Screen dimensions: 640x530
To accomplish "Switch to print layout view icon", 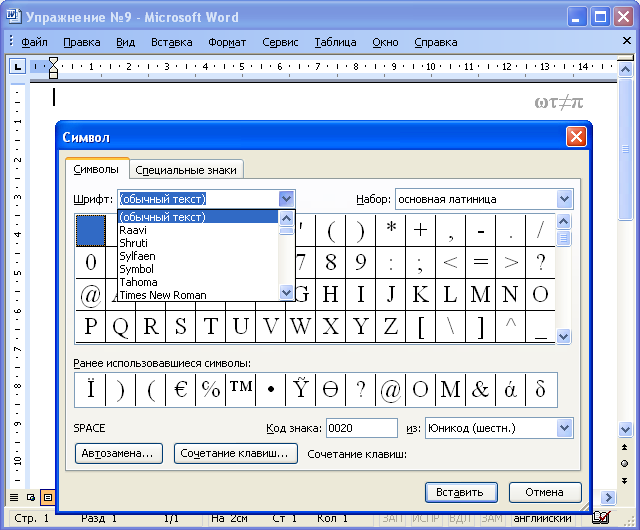I will point(48,497).
